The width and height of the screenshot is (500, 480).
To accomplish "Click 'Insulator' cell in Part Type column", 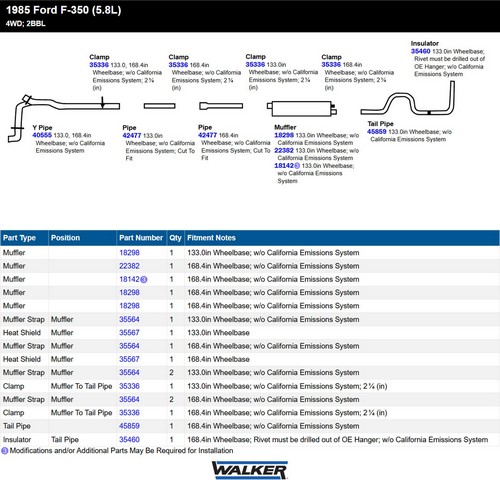I will [17, 440].
